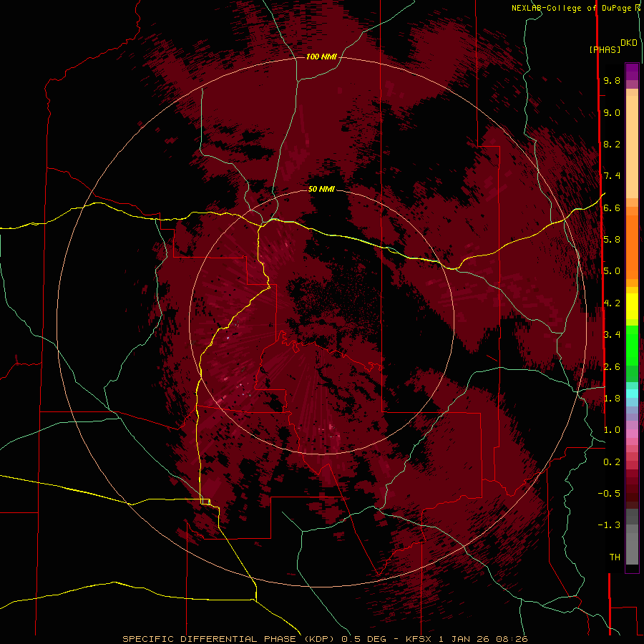The height and width of the screenshot is (644, 644).
Task: Select the -0.5 value on color scale
Action: (609, 494)
